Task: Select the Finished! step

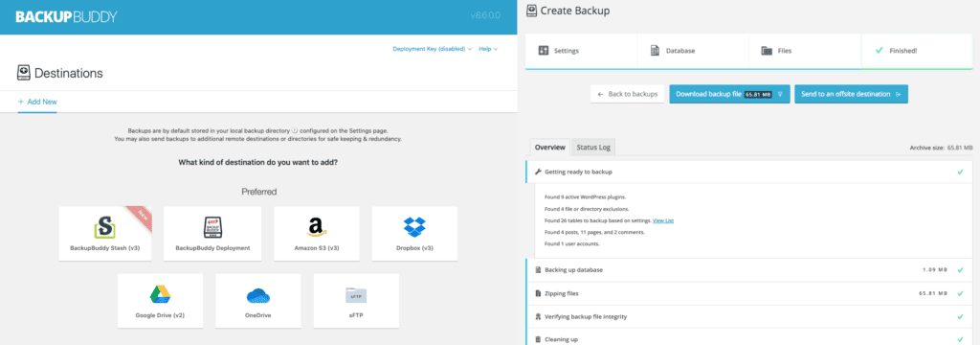Action: click(916, 51)
